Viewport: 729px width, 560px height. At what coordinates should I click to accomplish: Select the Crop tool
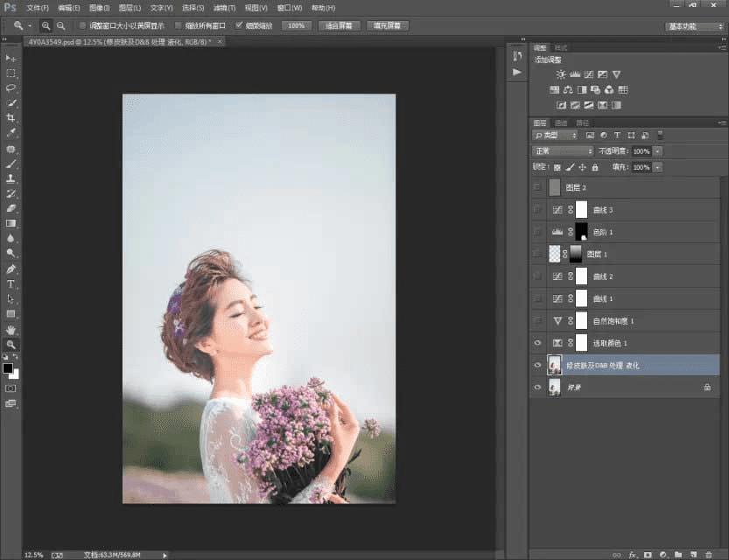11,117
